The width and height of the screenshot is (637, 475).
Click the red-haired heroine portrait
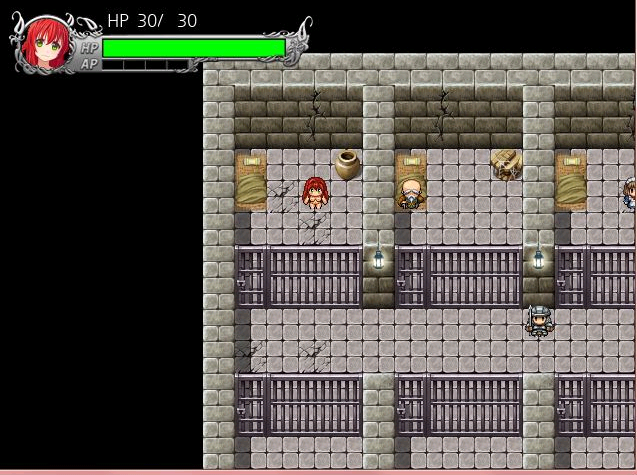46,42
